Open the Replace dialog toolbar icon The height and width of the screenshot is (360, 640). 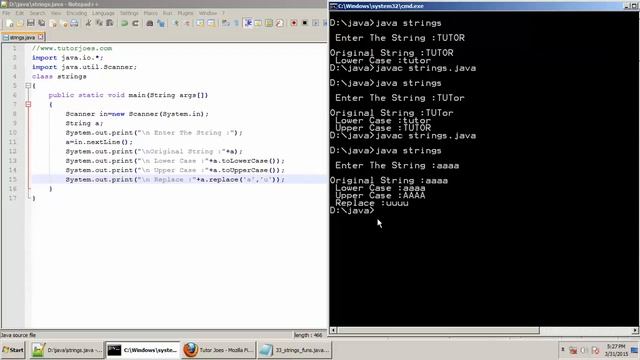pyautogui.click(x=161, y=23)
